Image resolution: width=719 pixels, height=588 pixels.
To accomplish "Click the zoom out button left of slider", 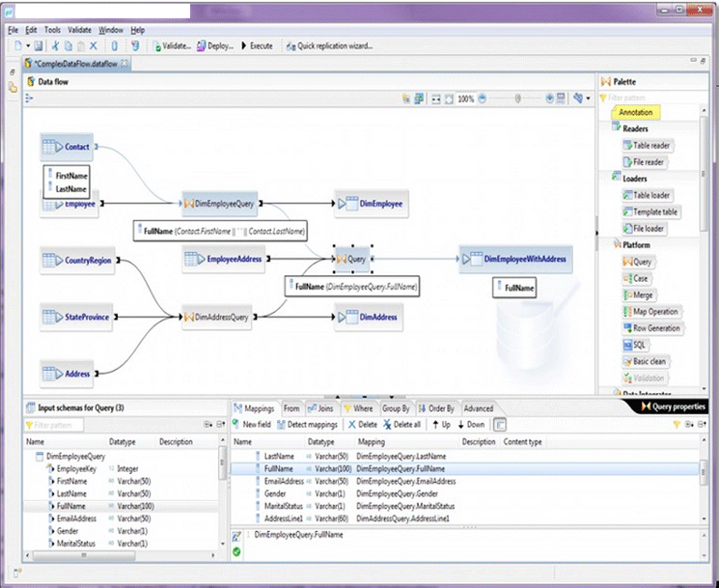I will click(x=482, y=98).
